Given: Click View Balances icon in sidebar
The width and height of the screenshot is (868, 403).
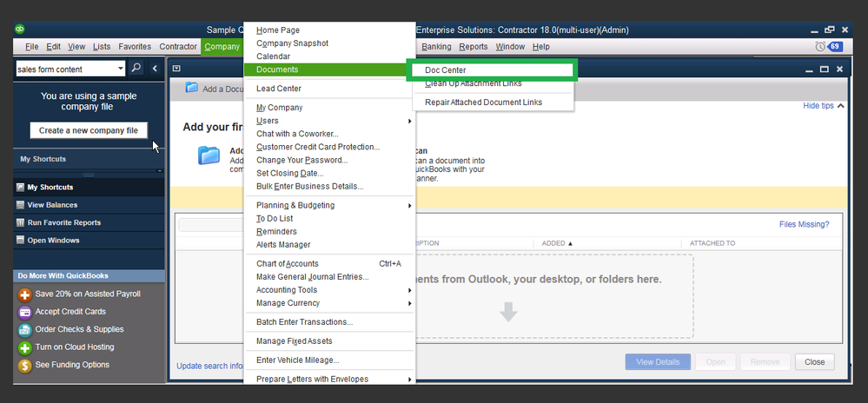Looking at the screenshot, I should point(21,205).
